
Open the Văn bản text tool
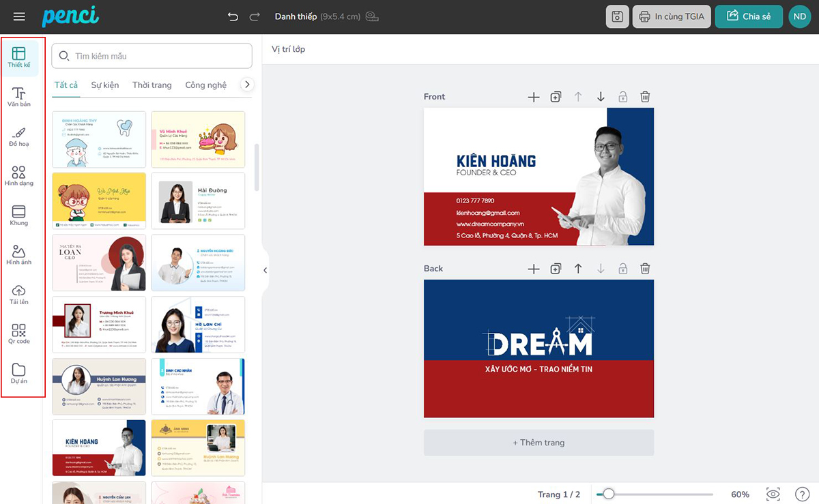click(19, 97)
